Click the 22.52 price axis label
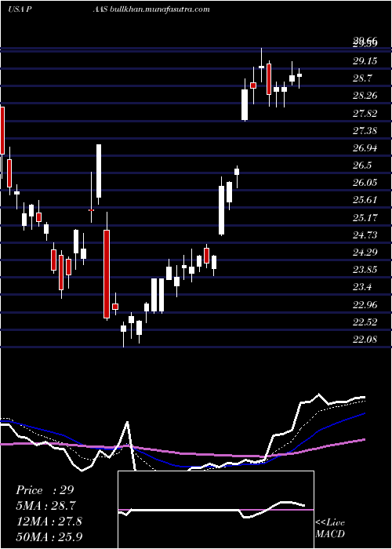Image resolution: width=392 pixels, height=549 pixels. coord(365,322)
